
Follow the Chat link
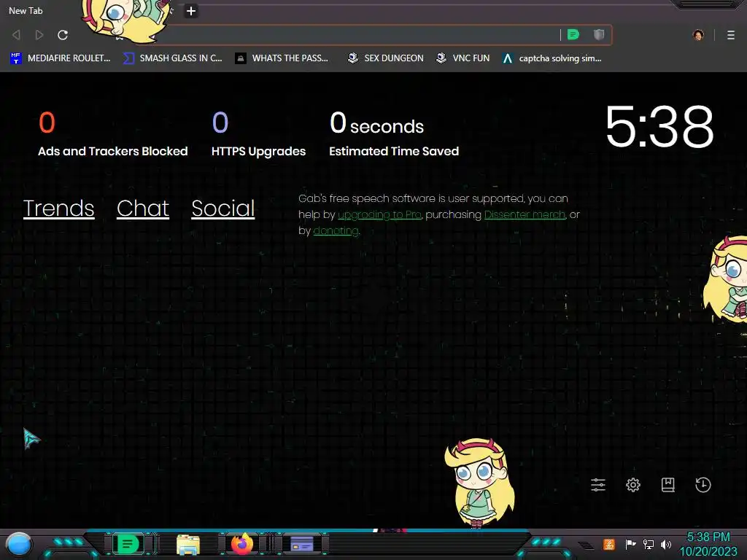pyautogui.click(x=143, y=208)
